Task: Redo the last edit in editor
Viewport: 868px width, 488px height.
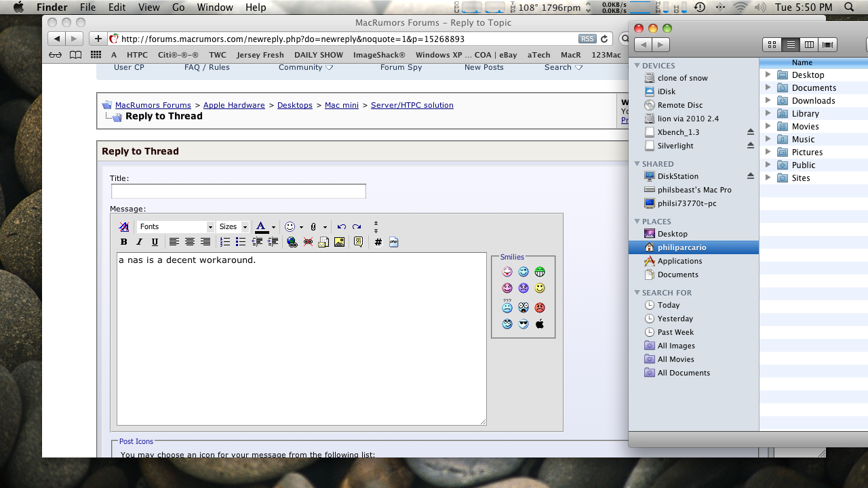Action: [357, 227]
